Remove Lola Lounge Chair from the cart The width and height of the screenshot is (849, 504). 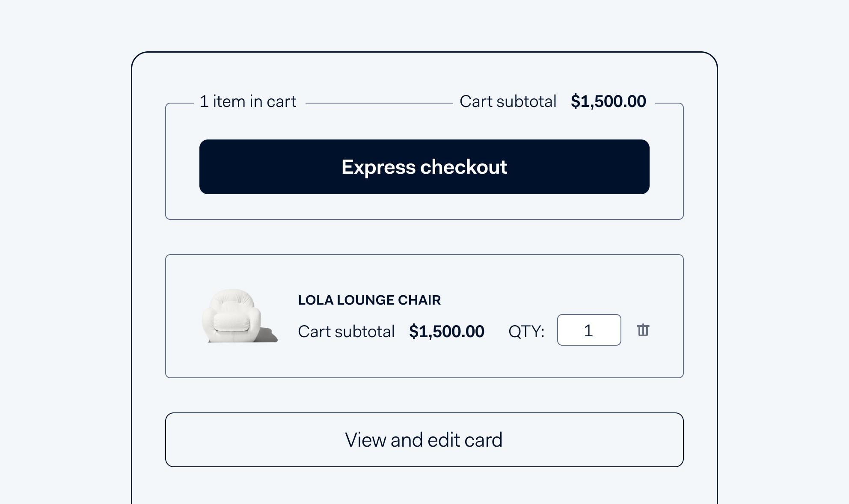click(643, 330)
